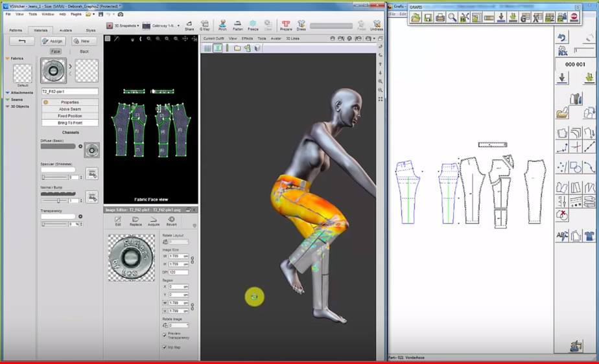Open the G Map tool

coord(205,25)
